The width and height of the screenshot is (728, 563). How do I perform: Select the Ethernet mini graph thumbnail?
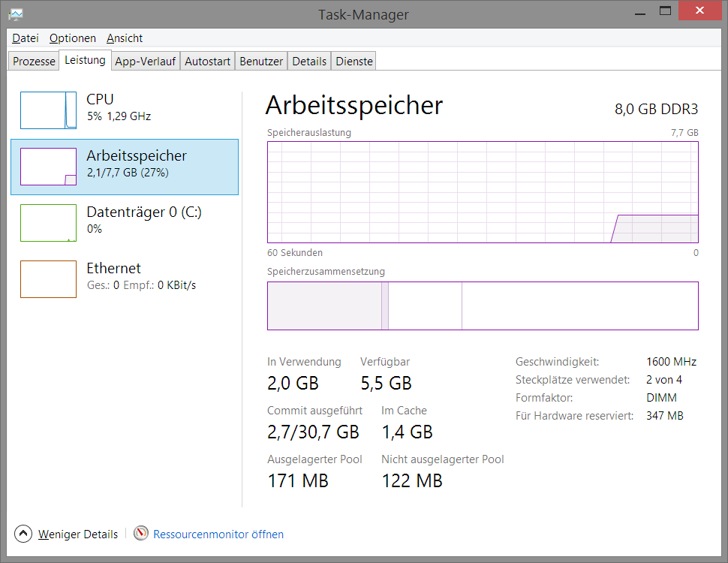tap(48, 279)
